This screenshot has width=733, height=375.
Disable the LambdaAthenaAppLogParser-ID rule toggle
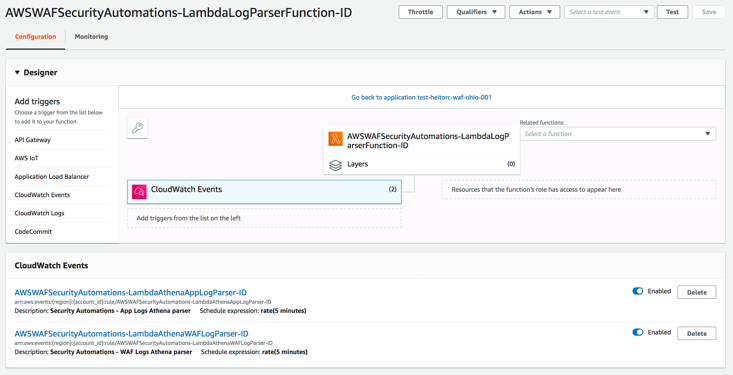coord(638,291)
